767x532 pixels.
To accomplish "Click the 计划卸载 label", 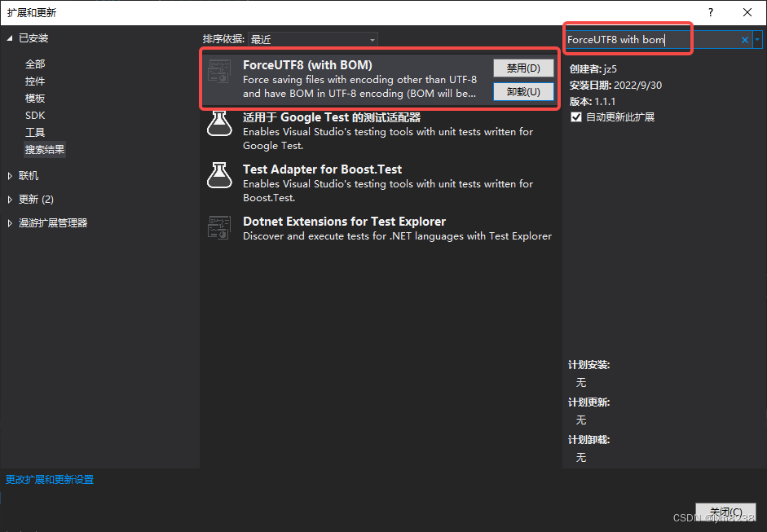I will tap(588, 440).
